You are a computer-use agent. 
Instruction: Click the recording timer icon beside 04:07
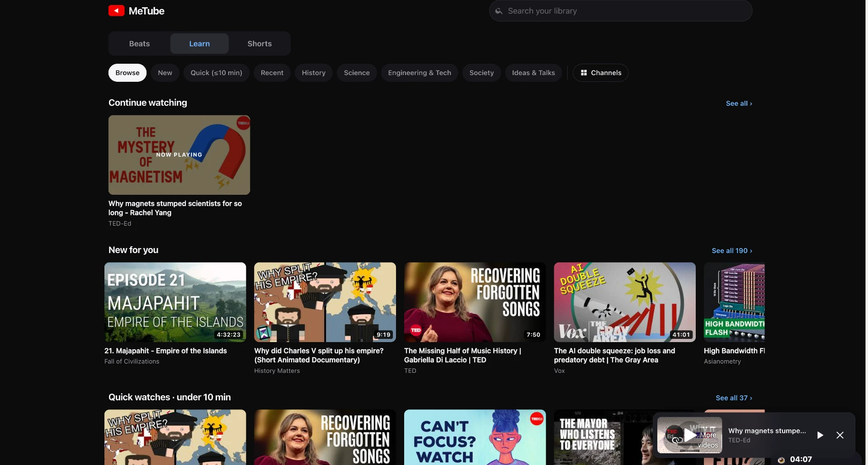781,460
